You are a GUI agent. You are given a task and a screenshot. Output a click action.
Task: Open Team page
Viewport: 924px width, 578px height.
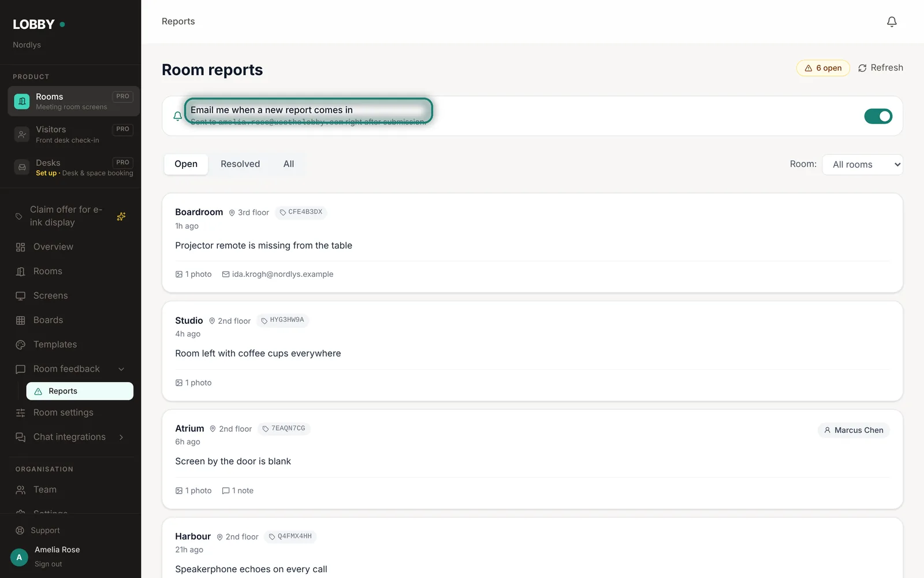[45, 490]
